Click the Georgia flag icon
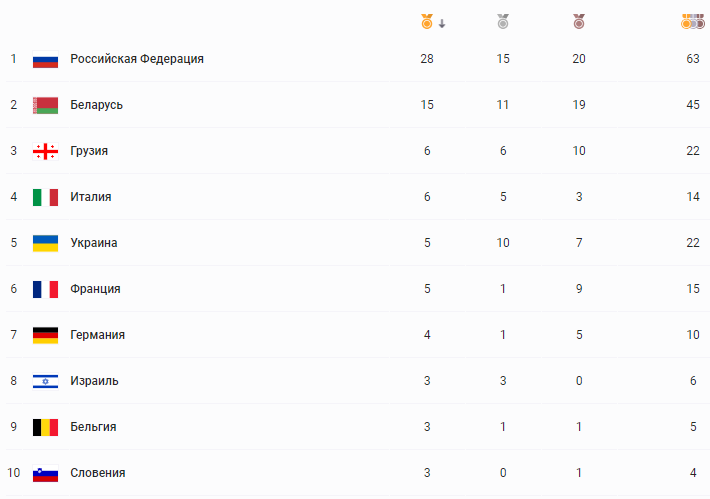Viewport: 710px width, 499px height. click(45, 151)
